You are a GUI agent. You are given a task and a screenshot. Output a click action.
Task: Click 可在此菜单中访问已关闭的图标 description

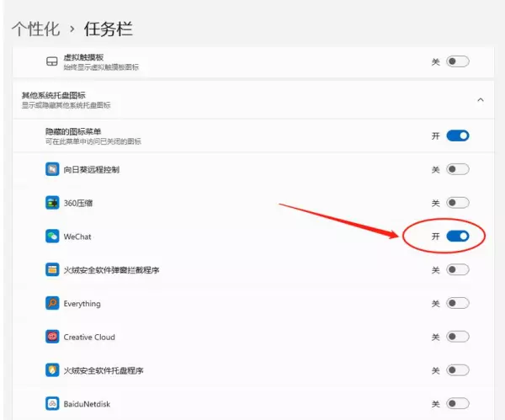click(x=93, y=141)
